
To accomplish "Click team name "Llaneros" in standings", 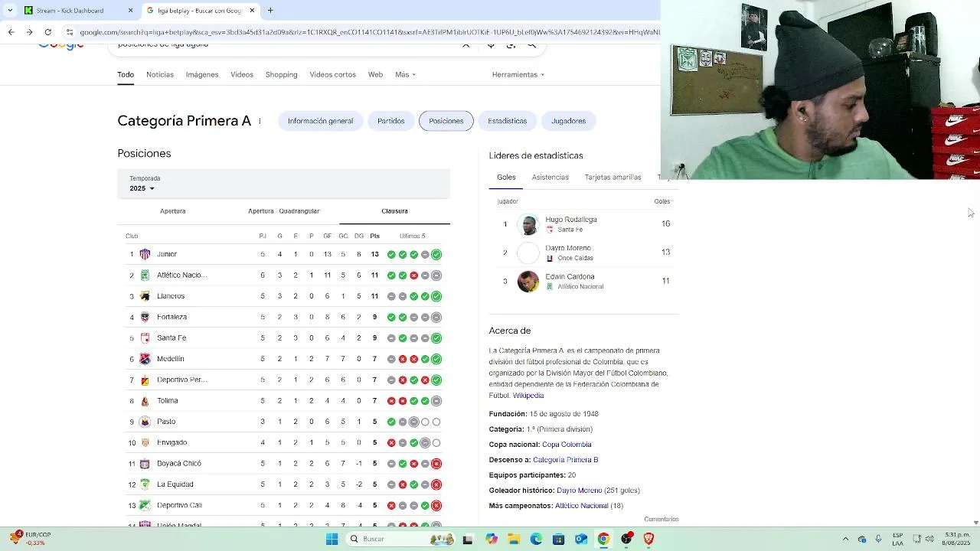I will [x=171, y=296].
